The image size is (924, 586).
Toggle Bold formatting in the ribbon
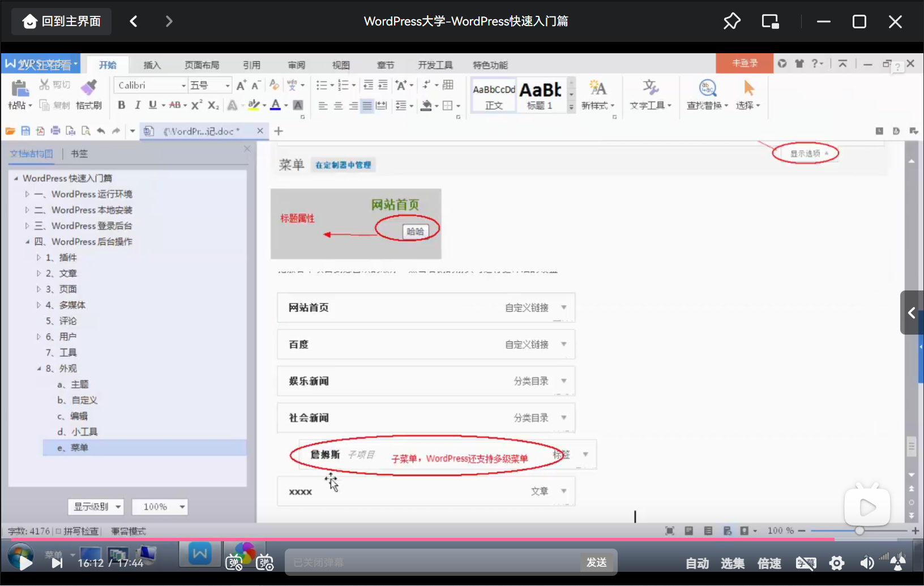pyautogui.click(x=121, y=105)
